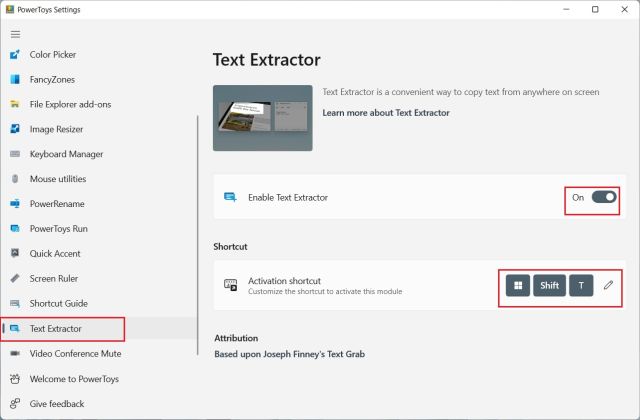The width and height of the screenshot is (640, 420).
Task: Open the Mouse utilities page
Action: tap(99, 179)
